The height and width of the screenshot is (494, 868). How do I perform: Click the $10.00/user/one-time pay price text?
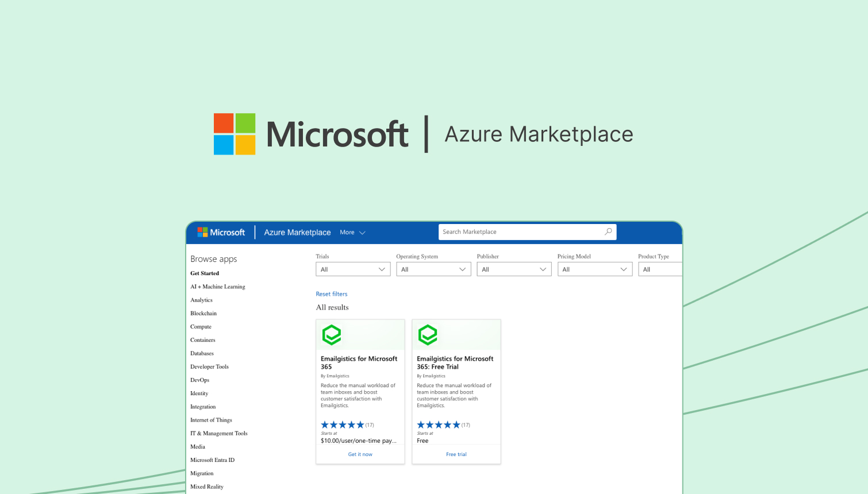359,441
